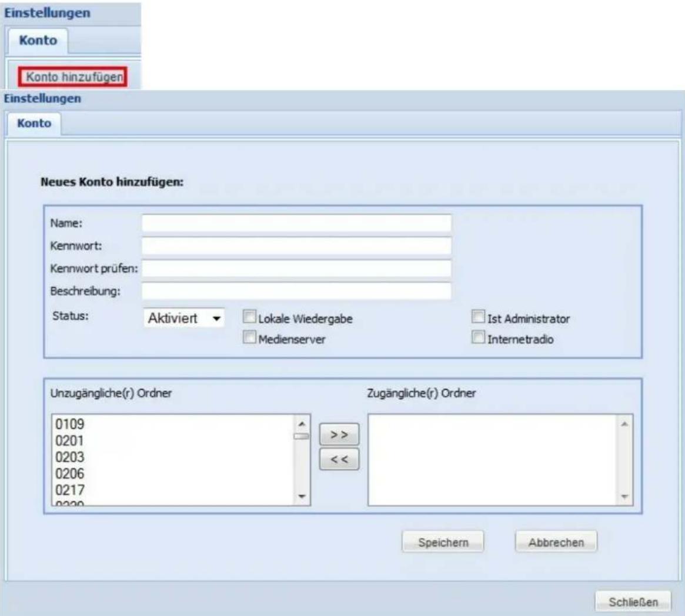Move folder back with << button
This screenshot has width=685, height=616.
339,459
